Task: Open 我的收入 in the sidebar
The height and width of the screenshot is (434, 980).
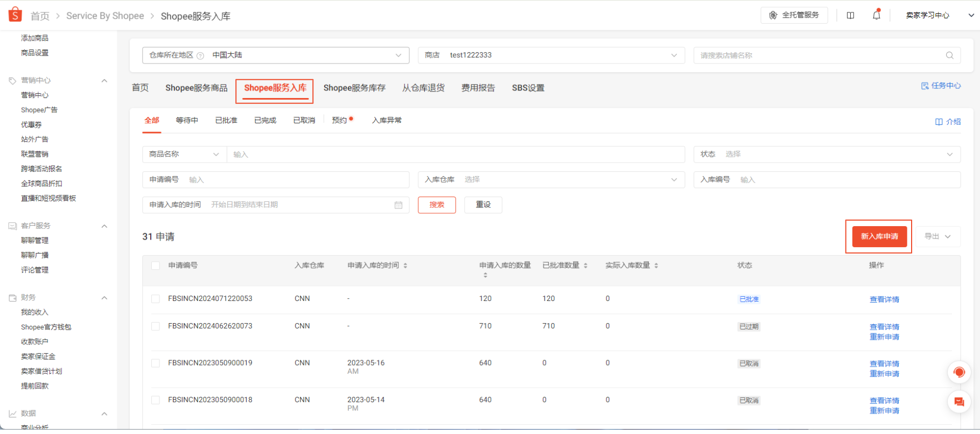Action: coord(34,312)
